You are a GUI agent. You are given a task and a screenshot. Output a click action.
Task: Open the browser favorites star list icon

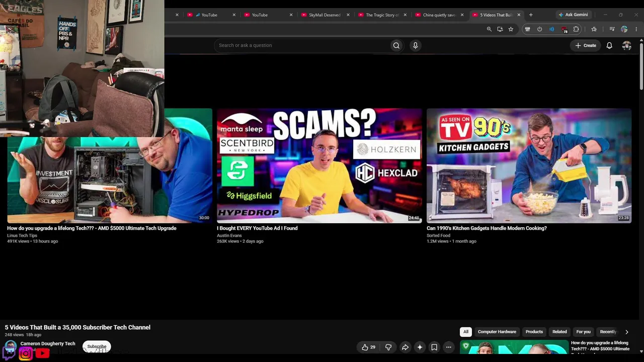tap(594, 29)
